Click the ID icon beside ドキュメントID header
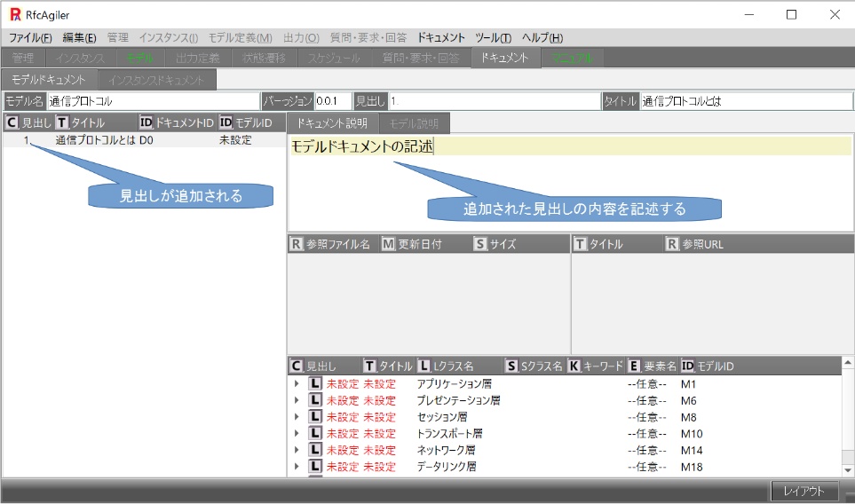The image size is (855, 504). point(146,122)
